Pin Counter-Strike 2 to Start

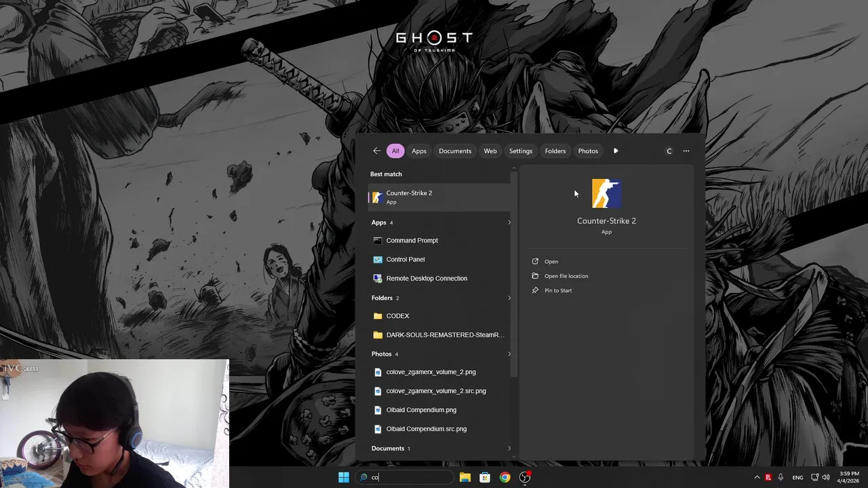pyautogui.click(x=552, y=290)
